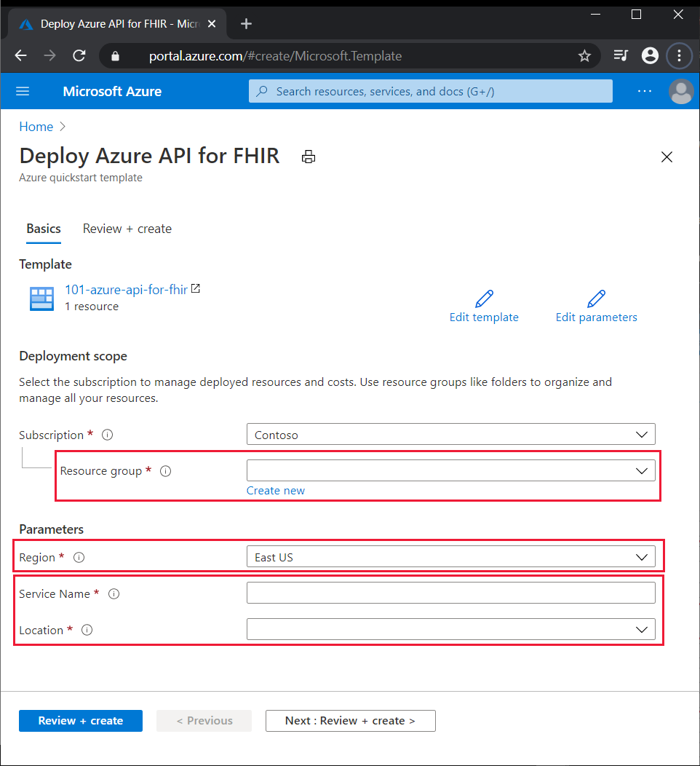Select the Deploy Azure API for FHIR browser tab

(x=116, y=23)
